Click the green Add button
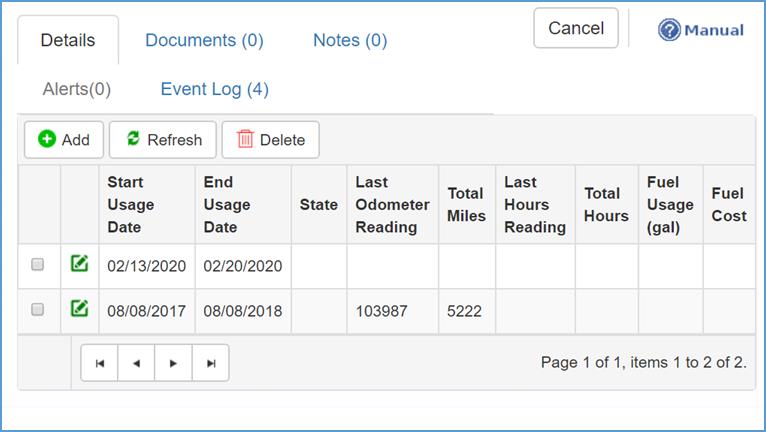This screenshot has width=766, height=432. tap(64, 140)
